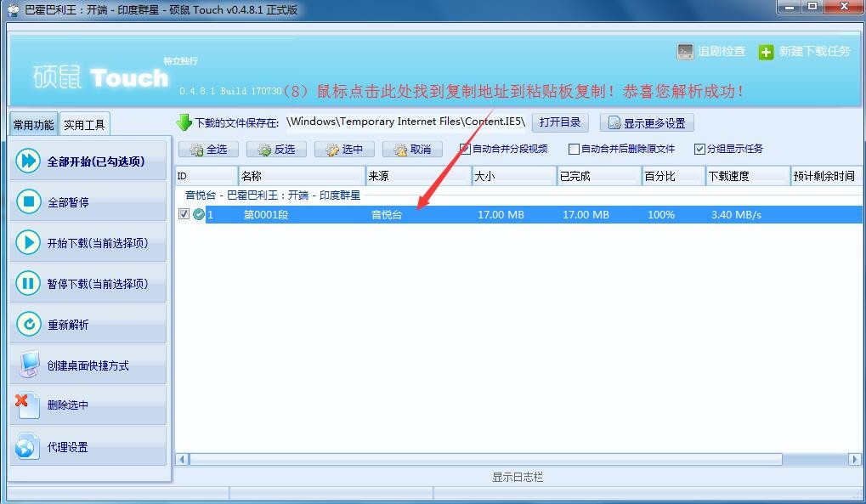Image resolution: width=866 pixels, height=504 pixels.
Task: Click the 新建下载任务 label
Action: pyautogui.click(x=815, y=51)
